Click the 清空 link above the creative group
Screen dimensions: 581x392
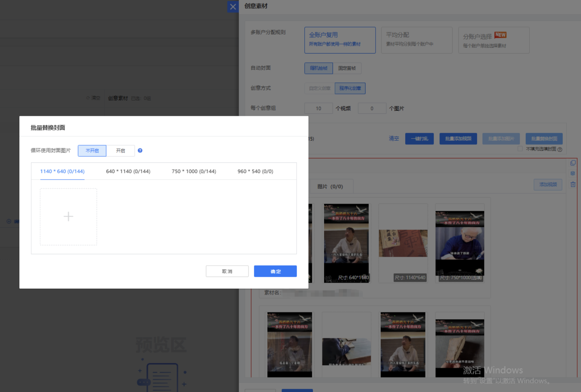tap(394, 139)
